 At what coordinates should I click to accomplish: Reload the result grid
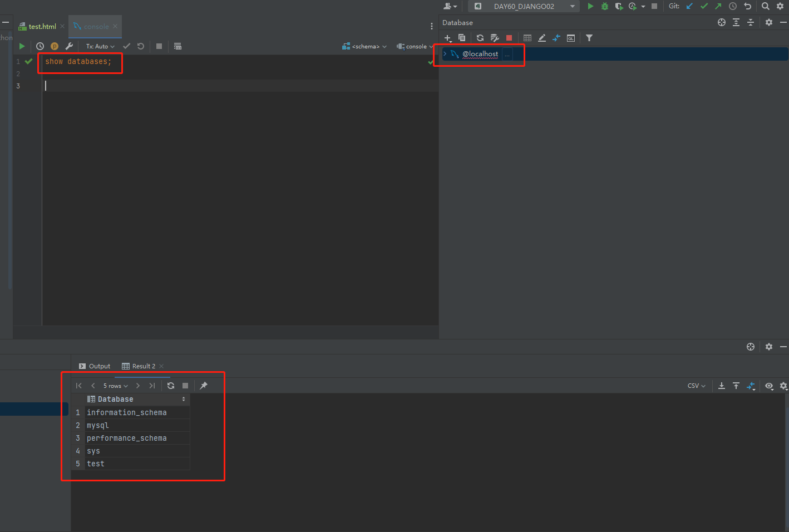pos(171,386)
